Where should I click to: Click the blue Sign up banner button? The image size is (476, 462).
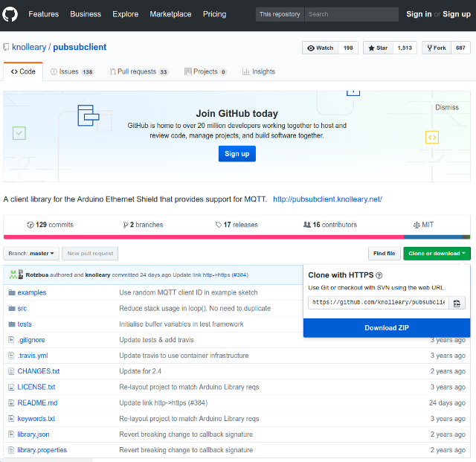click(x=237, y=154)
